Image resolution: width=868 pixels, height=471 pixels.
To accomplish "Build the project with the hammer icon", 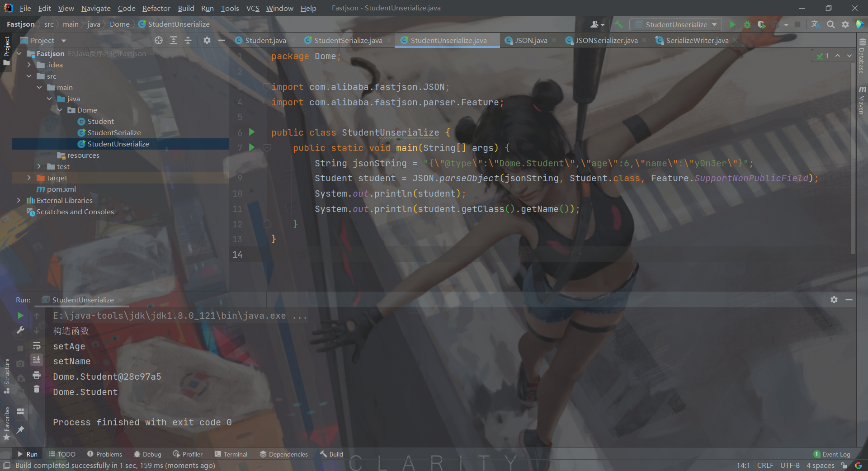I will point(619,24).
